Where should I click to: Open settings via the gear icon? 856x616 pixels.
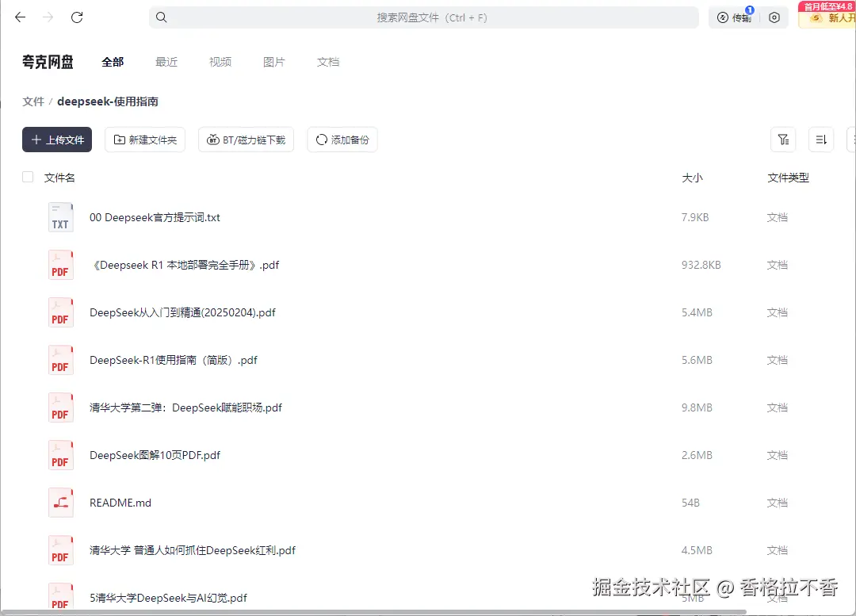point(774,17)
